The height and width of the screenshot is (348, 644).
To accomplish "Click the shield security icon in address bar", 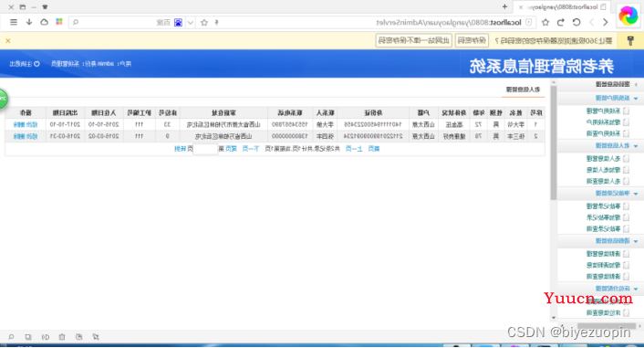I will coord(529,22).
